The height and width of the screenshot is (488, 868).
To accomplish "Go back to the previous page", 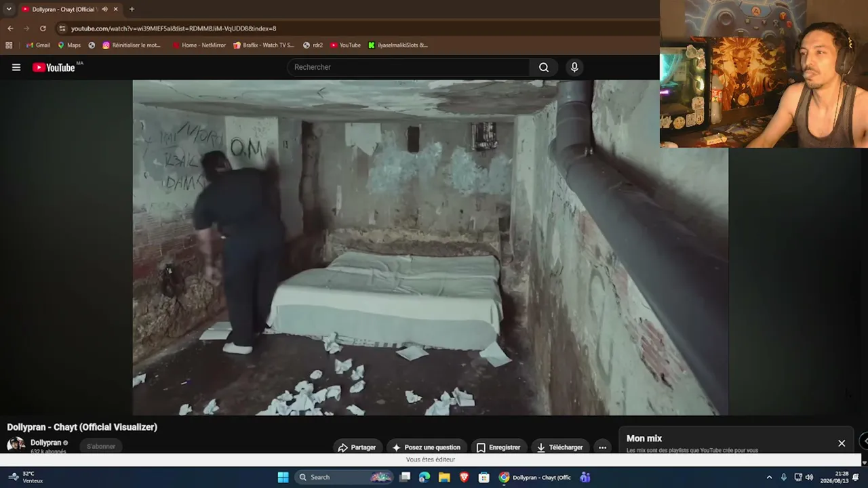I will pyautogui.click(x=10, y=28).
